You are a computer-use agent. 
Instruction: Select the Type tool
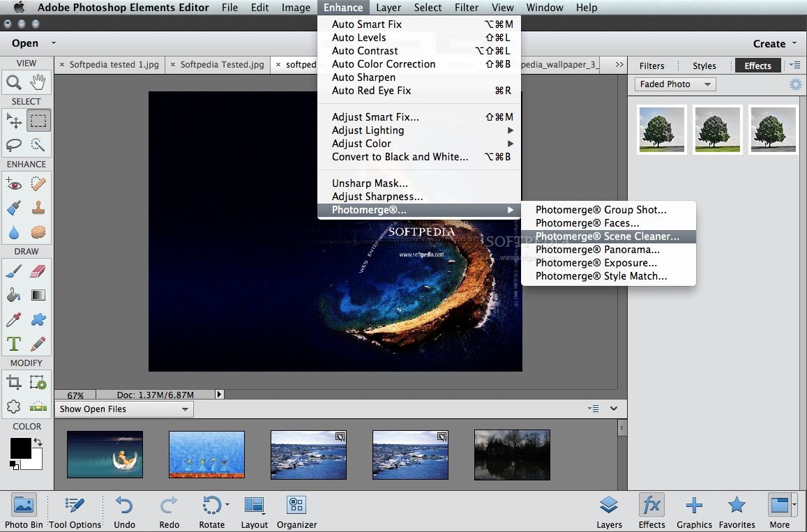tap(14, 343)
